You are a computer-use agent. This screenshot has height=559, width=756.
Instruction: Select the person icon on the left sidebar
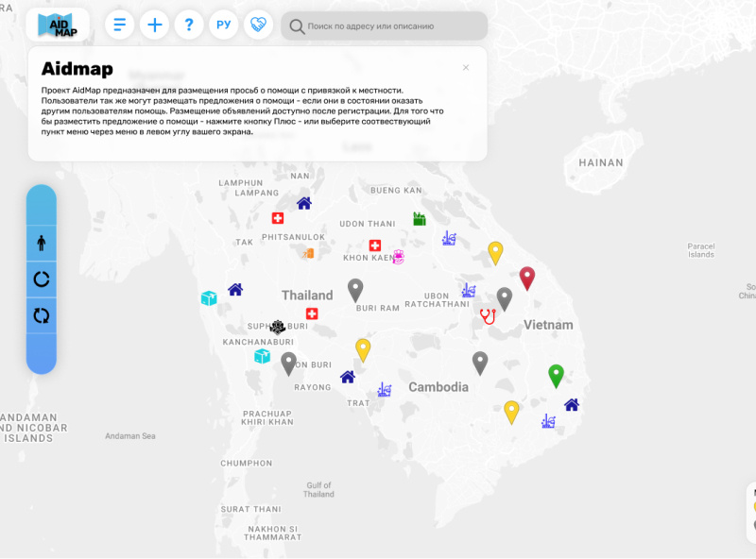tap(42, 243)
